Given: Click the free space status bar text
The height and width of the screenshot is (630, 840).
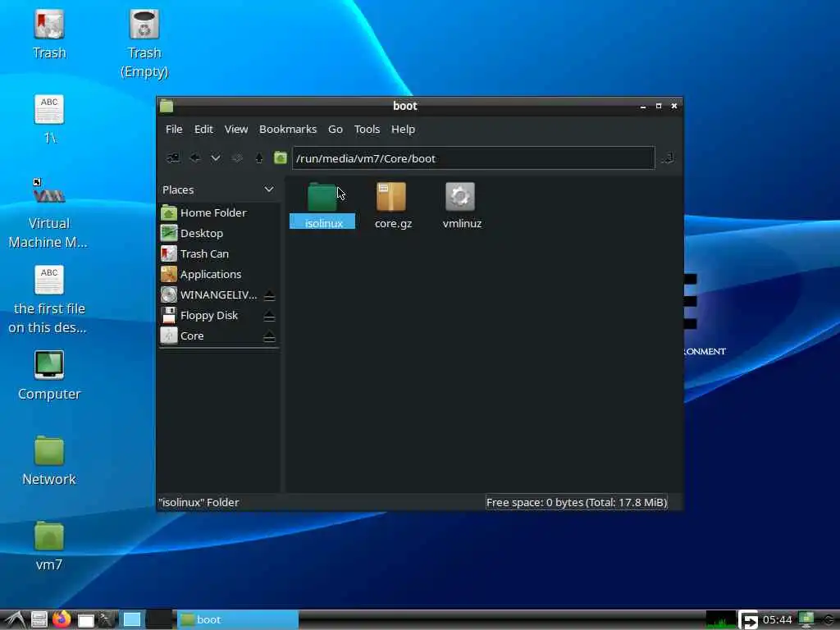Looking at the screenshot, I should pyautogui.click(x=577, y=503).
